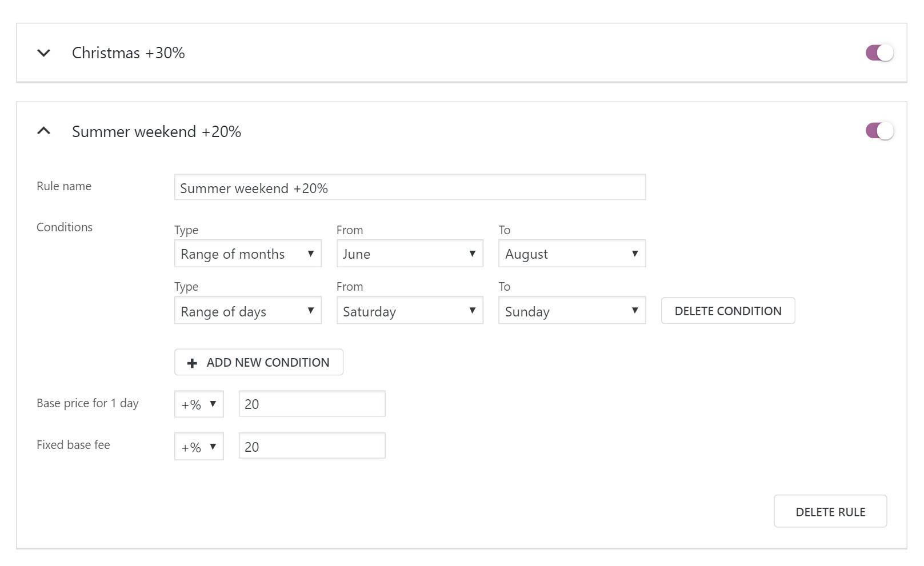924x566 pixels.
Task: Click Add New Condition button
Action: pyautogui.click(x=259, y=362)
